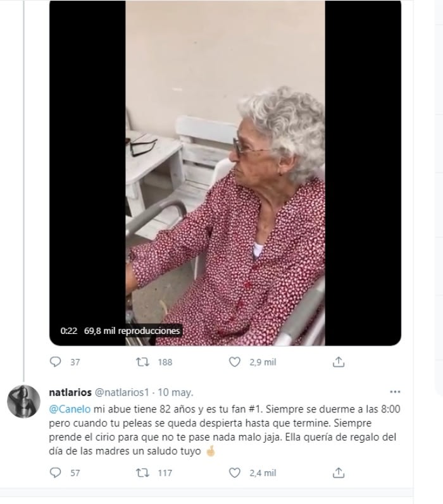Click the 69,8 mil reproducciones view count
The height and width of the screenshot is (504, 443).
(x=132, y=331)
